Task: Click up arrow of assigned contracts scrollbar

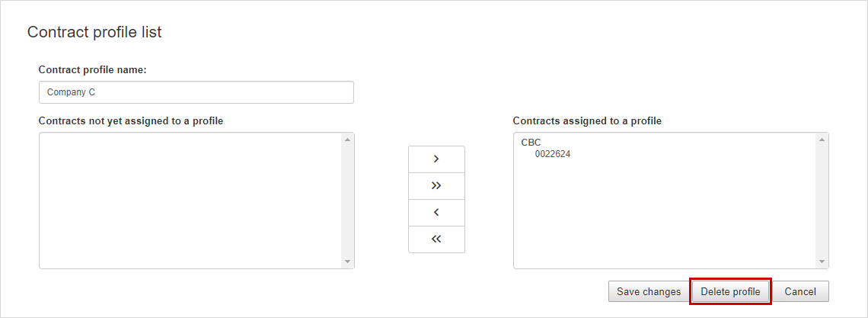Action: point(822,139)
